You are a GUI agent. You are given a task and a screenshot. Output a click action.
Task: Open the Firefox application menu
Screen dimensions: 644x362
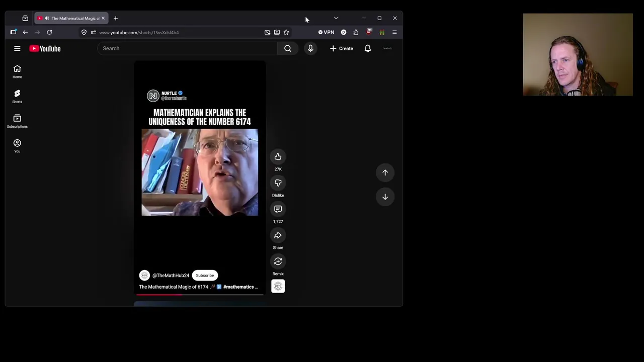click(x=394, y=32)
